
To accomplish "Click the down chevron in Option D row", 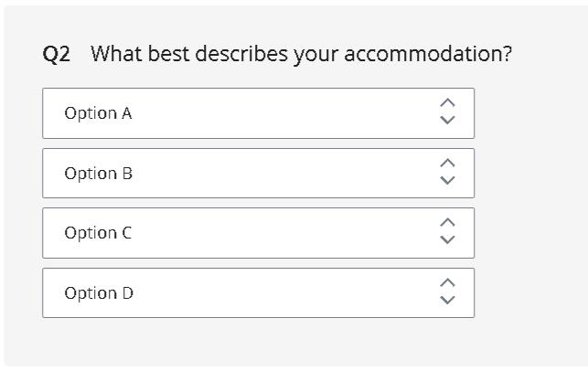I will [447, 301].
